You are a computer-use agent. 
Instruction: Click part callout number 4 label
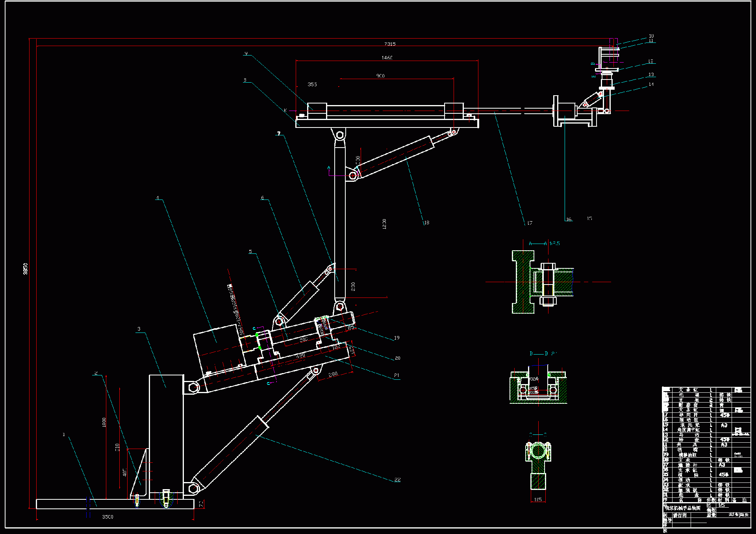point(157,198)
